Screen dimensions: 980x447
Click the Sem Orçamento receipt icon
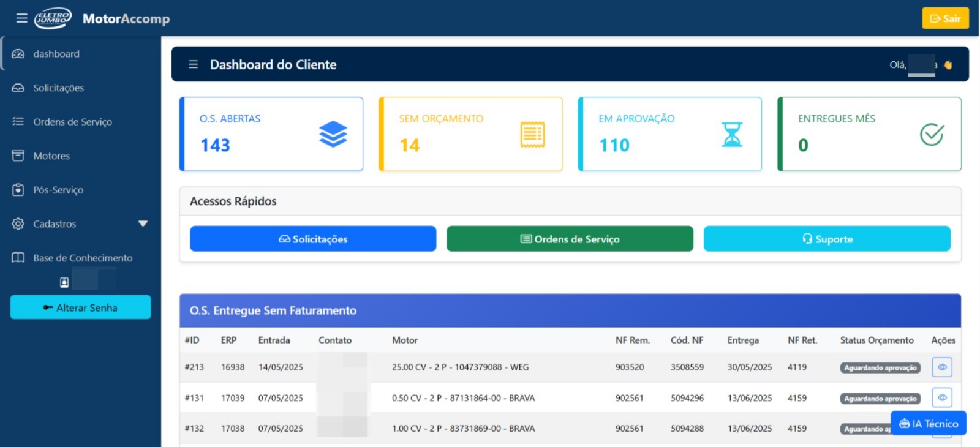(532, 134)
